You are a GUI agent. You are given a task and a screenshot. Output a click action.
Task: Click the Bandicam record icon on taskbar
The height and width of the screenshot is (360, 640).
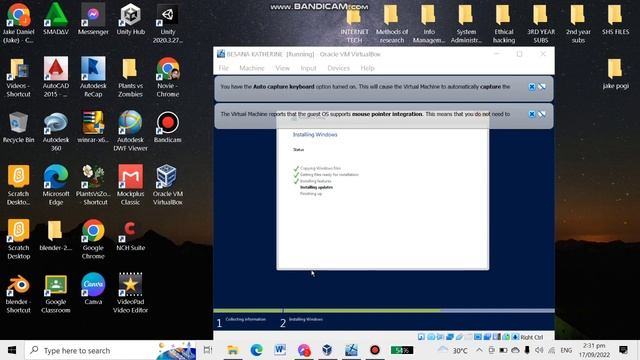click(x=375, y=350)
